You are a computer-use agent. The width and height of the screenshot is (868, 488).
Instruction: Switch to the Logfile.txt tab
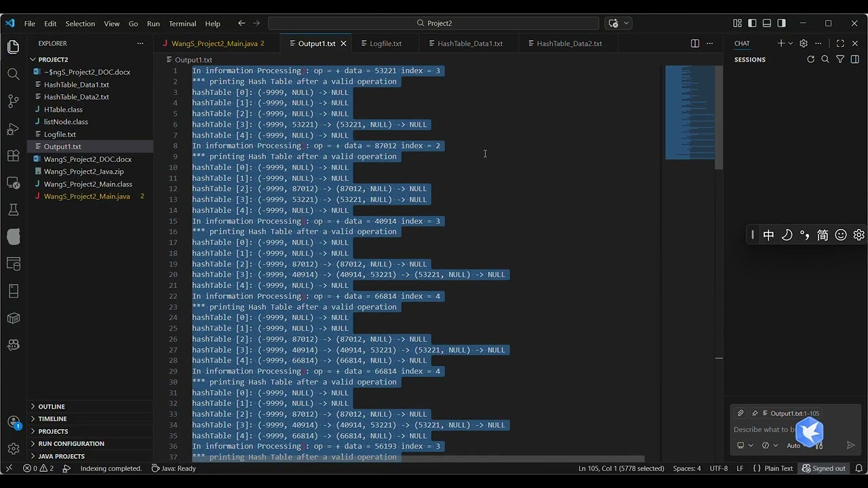point(385,43)
